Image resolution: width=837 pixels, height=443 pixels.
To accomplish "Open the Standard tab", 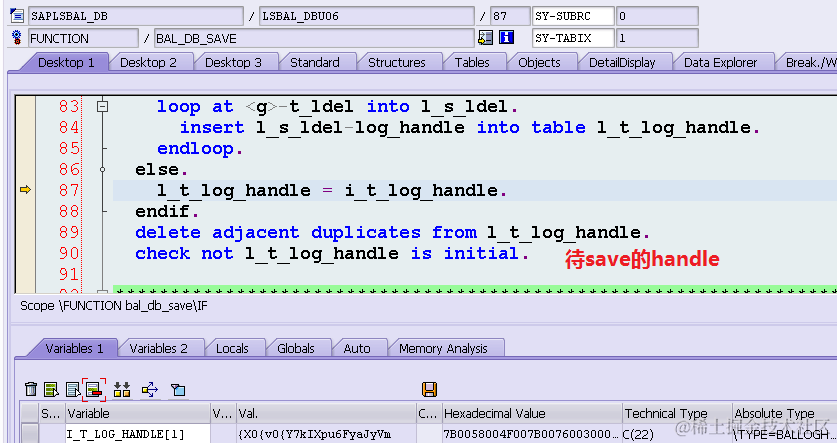I will point(314,62).
